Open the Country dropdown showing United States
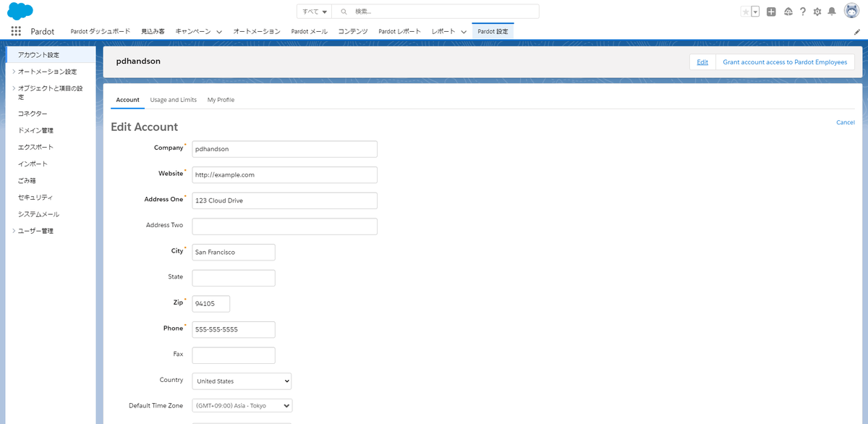 pyautogui.click(x=241, y=381)
